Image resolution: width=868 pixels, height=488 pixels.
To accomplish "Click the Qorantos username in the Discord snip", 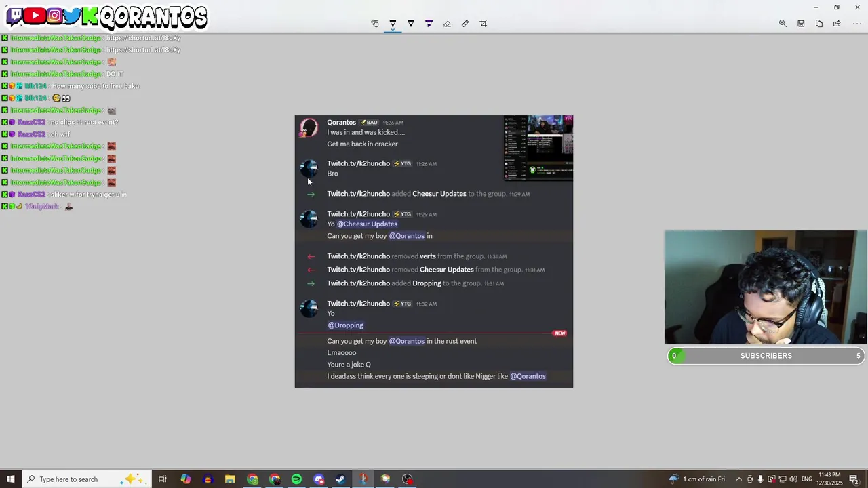I will click(x=341, y=123).
